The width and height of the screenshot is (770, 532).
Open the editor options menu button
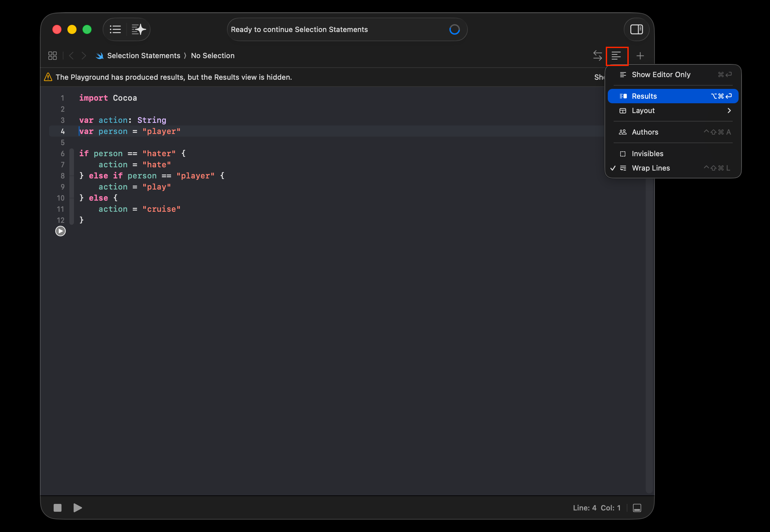click(617, 56)
